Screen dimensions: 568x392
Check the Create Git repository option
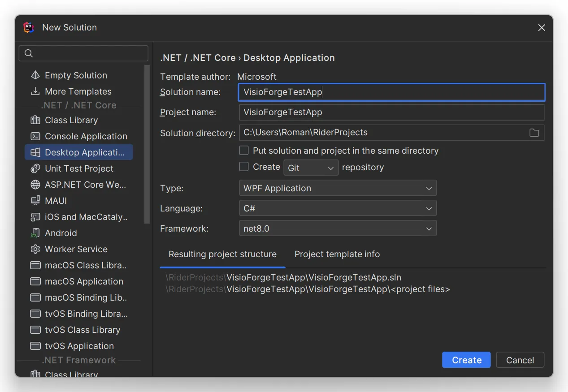click(x=244, y=166)
